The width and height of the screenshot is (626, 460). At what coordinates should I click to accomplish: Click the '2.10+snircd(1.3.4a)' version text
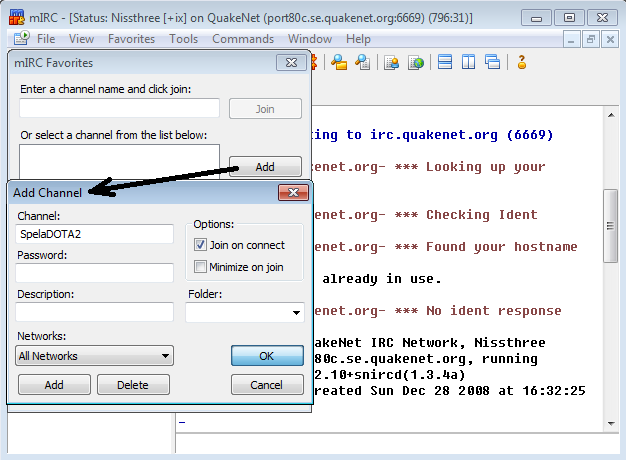390,375
